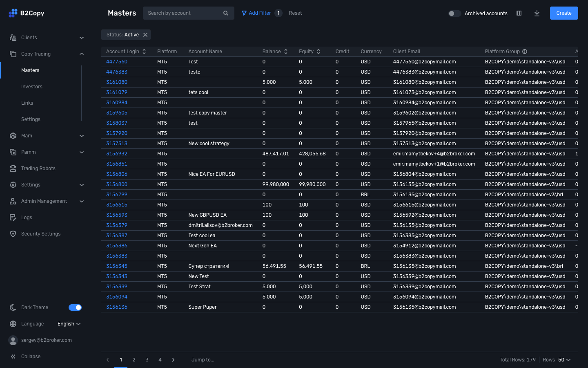588x368 pixels.
Task: Click the Mam cube icon
Action: point(13,136)
